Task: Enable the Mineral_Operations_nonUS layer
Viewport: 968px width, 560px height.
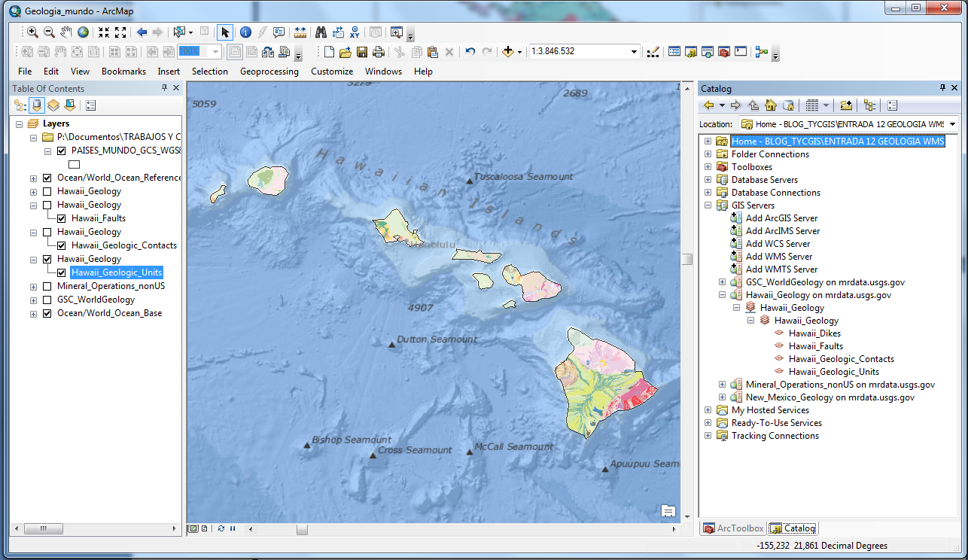Action: click(47, 286)
